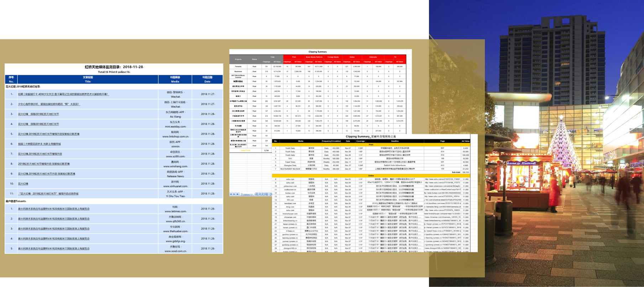The image size is (644, 287).
Task: Select the 'RESTAURANT REVIEW' media cell
Action: coord(290,169)
